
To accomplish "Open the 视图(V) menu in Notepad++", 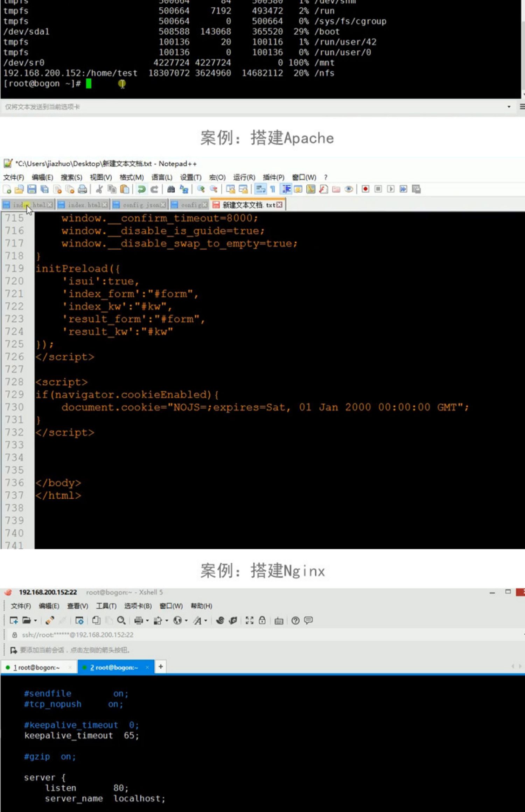I will [x=101, y=177].
